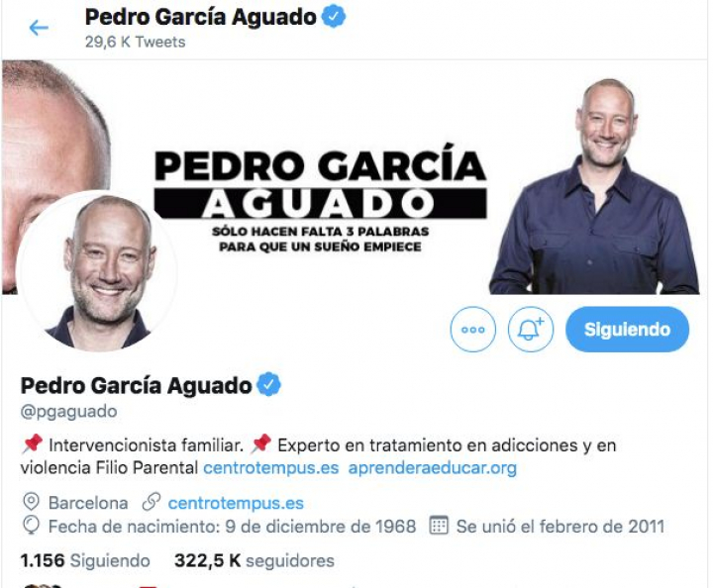
Task: View the 322,5 K seguidores list
Action: (255, 560)
